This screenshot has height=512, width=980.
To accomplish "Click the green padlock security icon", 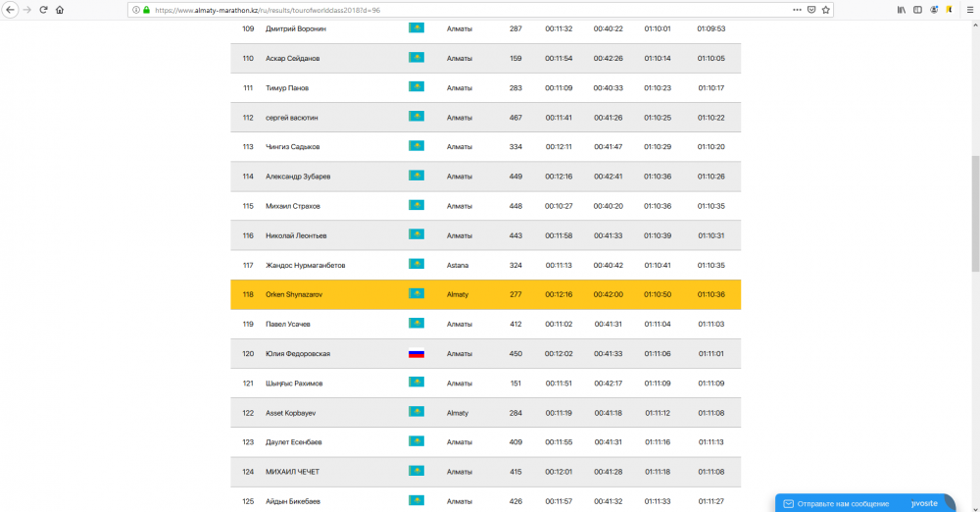I will pos(146,10).
